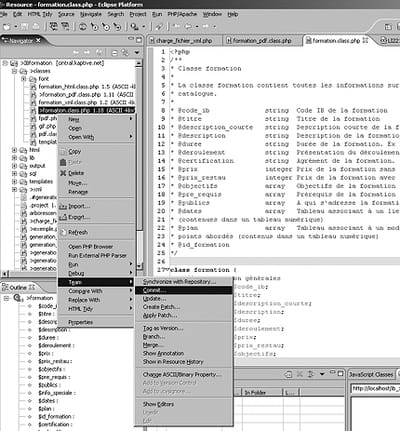The width and height of the screenshot is (400, 431).
Task: Open the Navigator view menu arrow
Action: pos(137,53)
